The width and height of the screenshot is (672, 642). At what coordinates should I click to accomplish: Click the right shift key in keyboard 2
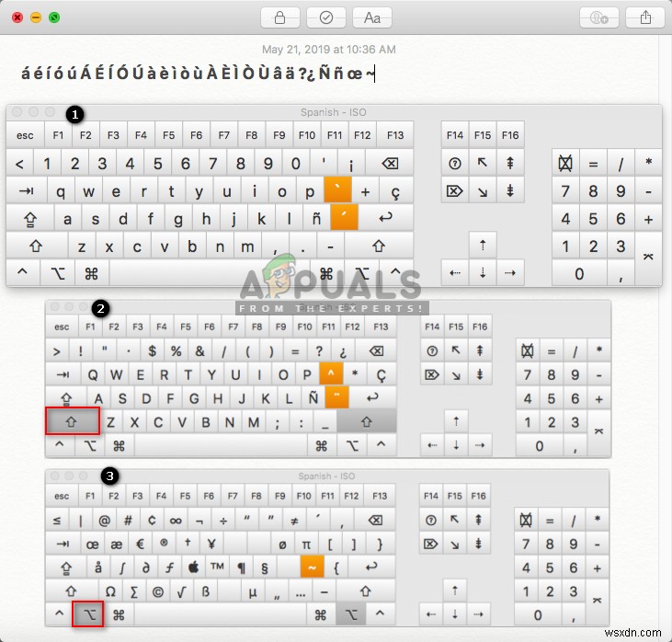(367, 421)
